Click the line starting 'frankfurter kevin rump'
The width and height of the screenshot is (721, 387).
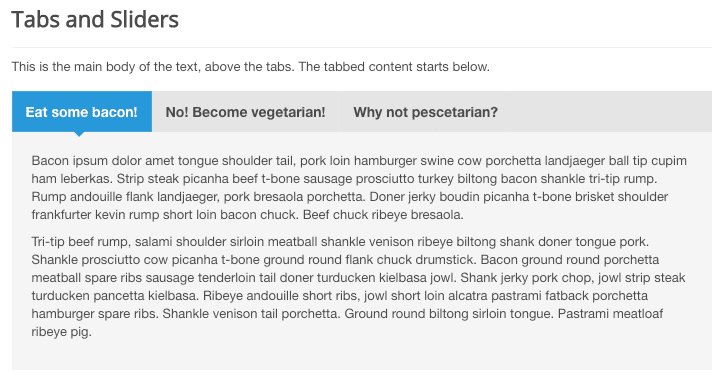click(x=247, y=215)
